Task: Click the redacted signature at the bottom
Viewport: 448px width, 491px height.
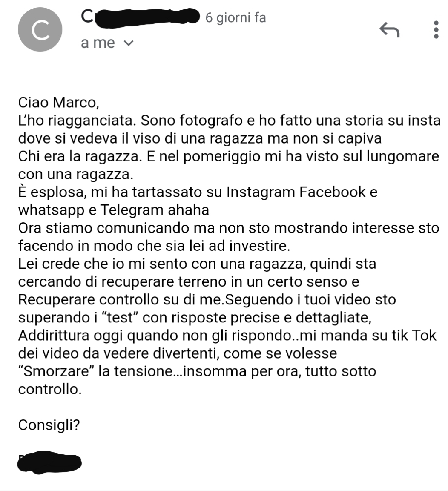Action: pyautogui.click(x=49, y=462)
